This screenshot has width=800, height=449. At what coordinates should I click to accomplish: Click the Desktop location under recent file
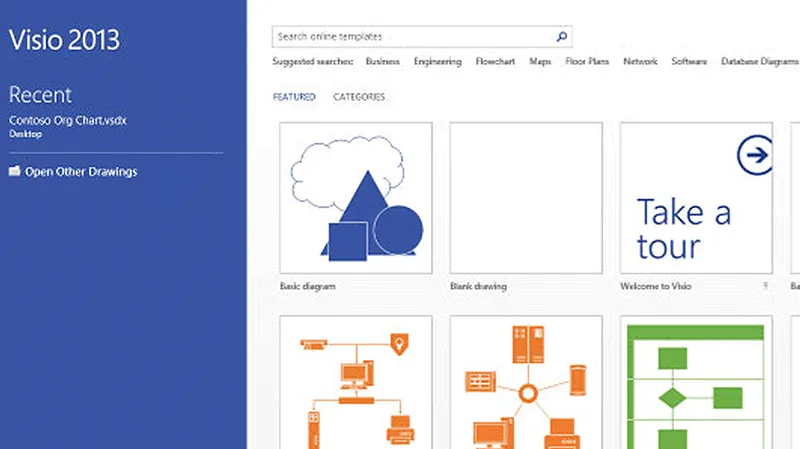tap(26, 134)
